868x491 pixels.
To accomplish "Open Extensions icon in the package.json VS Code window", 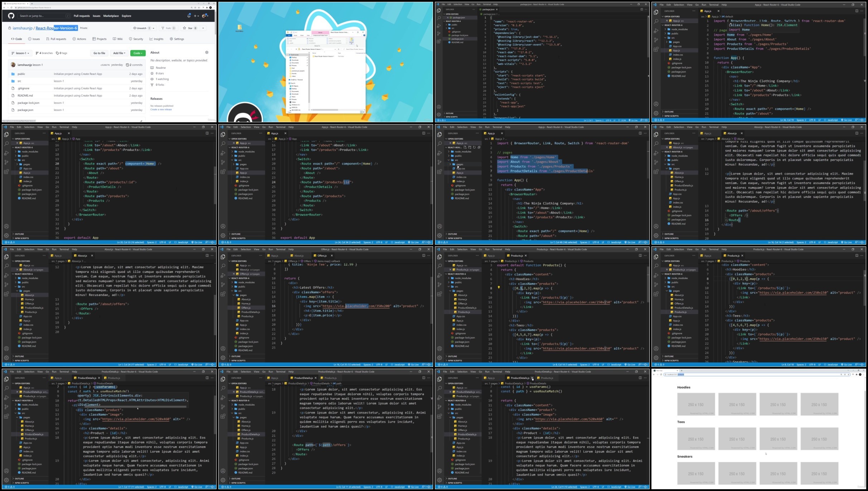I will tap(439, 41).
